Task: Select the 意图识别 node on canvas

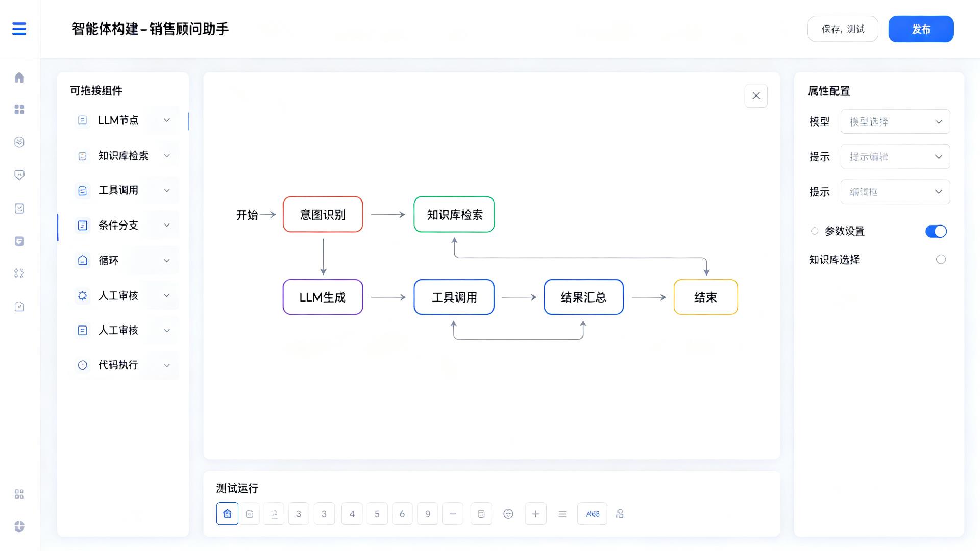Action: [323, 214]
